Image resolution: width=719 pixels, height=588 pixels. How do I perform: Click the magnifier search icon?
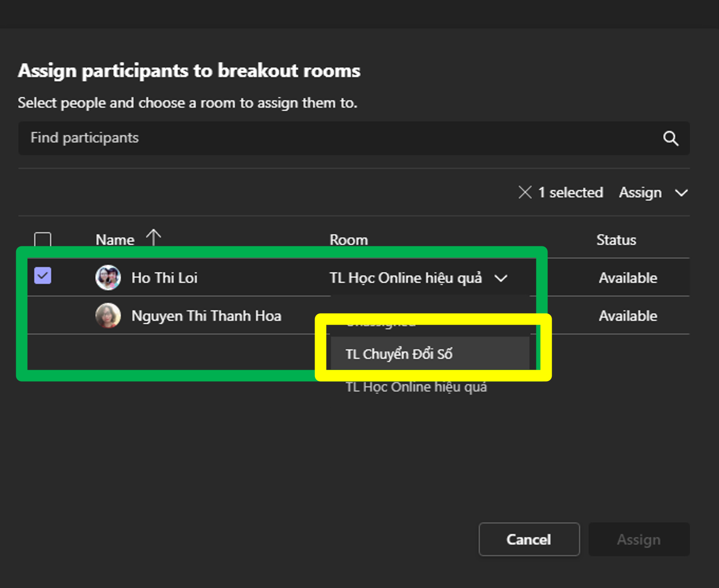(x=670, y=138)
